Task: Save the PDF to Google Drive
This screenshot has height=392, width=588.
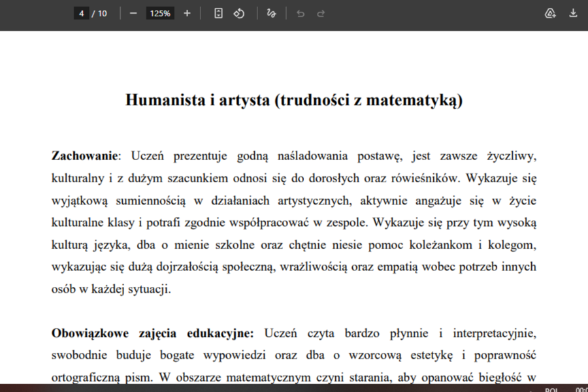Action: (x=550, y=14)
